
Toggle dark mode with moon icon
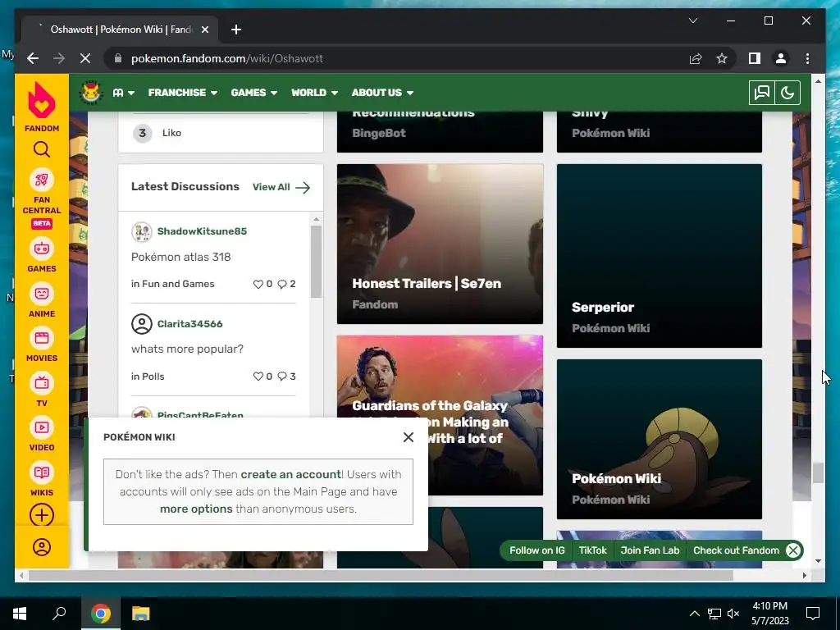(x=787, y=93)
